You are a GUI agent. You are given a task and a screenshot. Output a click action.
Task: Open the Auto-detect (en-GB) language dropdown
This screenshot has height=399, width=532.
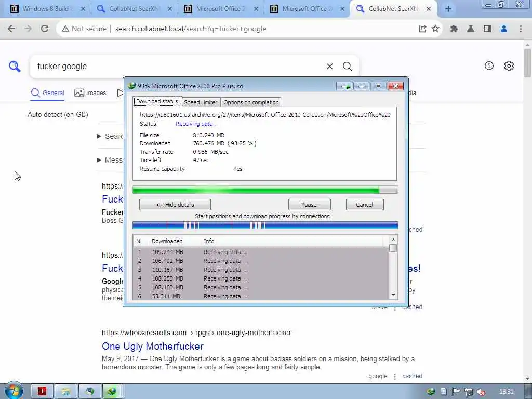click(58, 115)
